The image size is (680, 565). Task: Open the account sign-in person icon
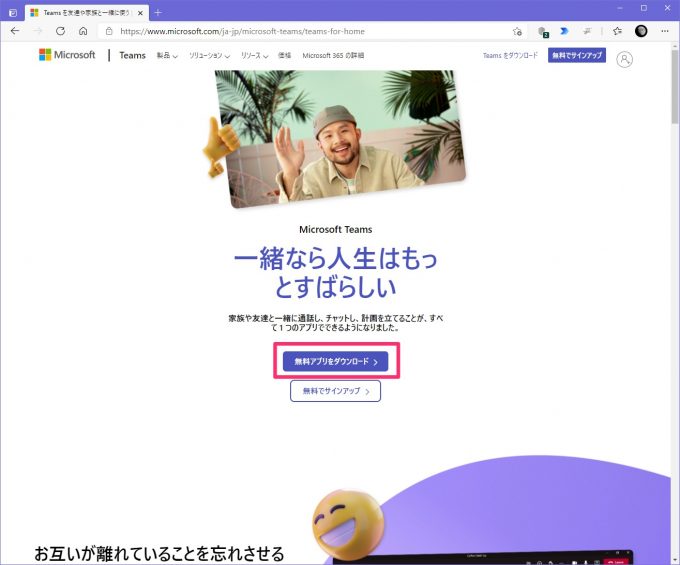pyautogui.click(x=624, y=59)
